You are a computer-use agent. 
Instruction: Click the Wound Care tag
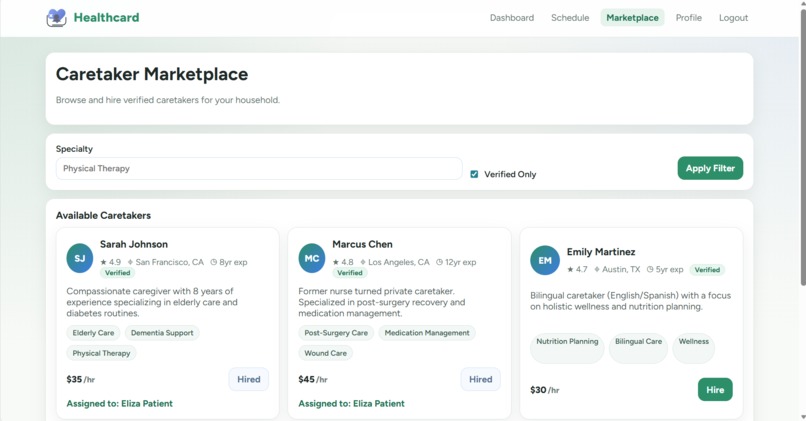[325, 353]
